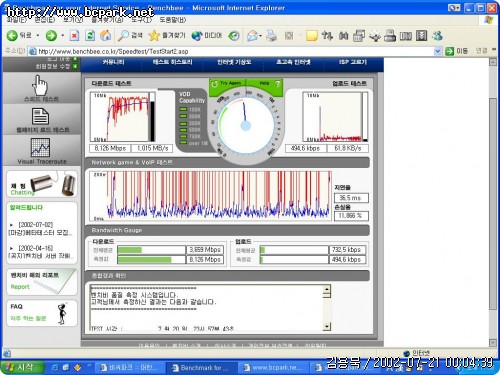500x375 pixels.
Task: Expand the toolbar overflow chevron beside 연결
Action: 494,50
